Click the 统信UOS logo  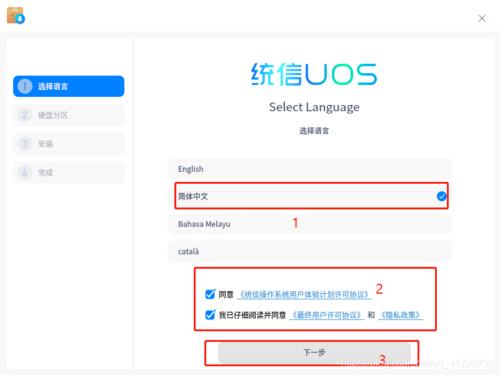[314, 74]
